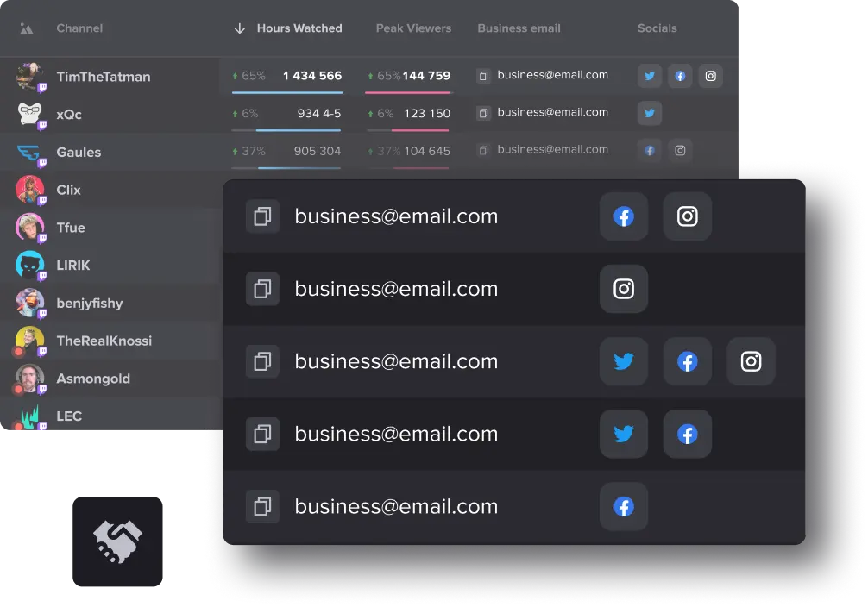Click the handshake partnership icon

117,542
